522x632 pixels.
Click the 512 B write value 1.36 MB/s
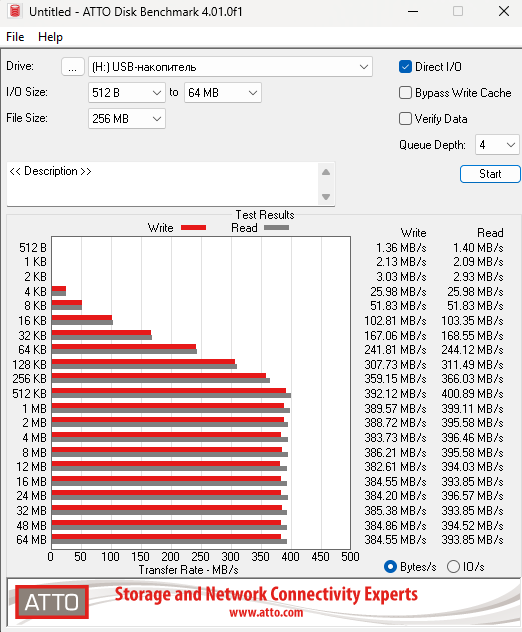[x=401, y=248]
